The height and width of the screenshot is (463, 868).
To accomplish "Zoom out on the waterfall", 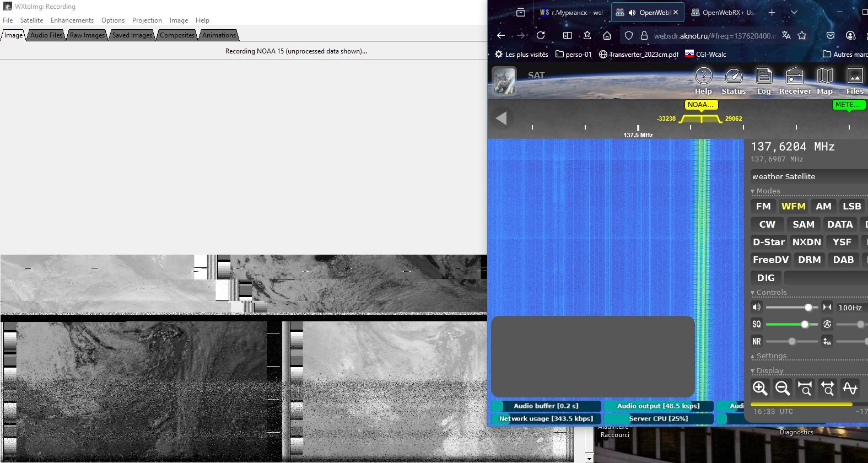I will tap(783, 388).
